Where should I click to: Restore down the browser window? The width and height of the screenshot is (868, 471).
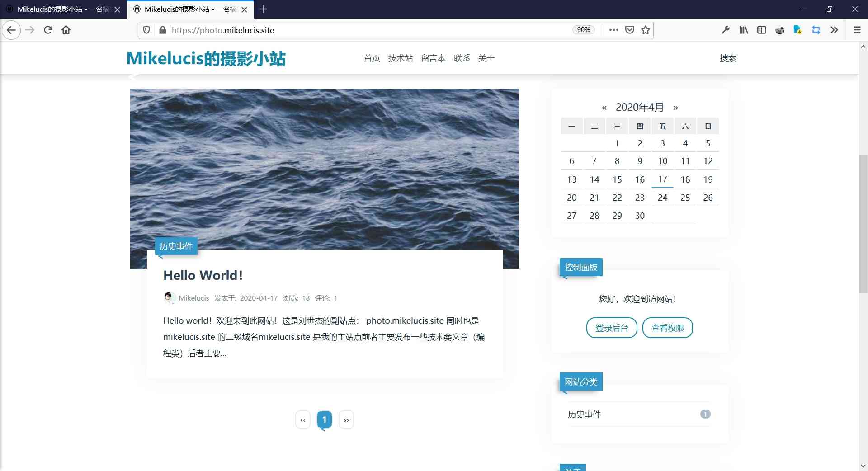tap(829, 9)
